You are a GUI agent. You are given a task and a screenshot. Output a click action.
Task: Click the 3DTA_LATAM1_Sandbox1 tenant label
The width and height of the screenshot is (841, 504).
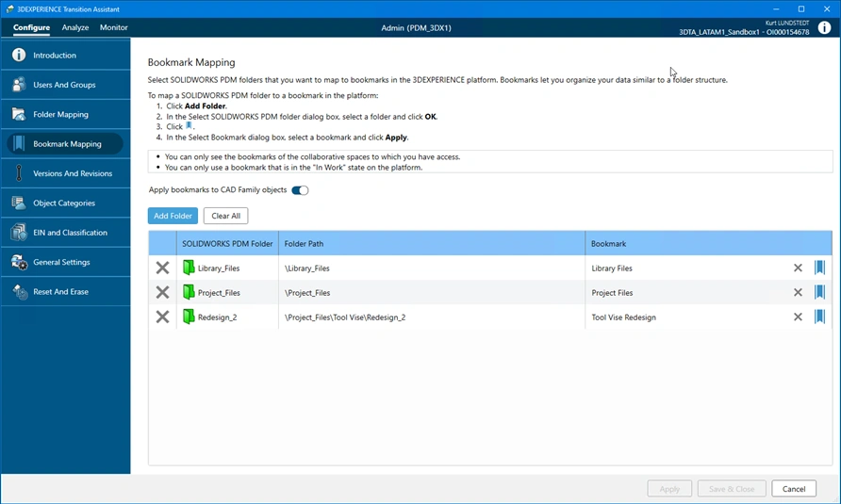(744, 32)
